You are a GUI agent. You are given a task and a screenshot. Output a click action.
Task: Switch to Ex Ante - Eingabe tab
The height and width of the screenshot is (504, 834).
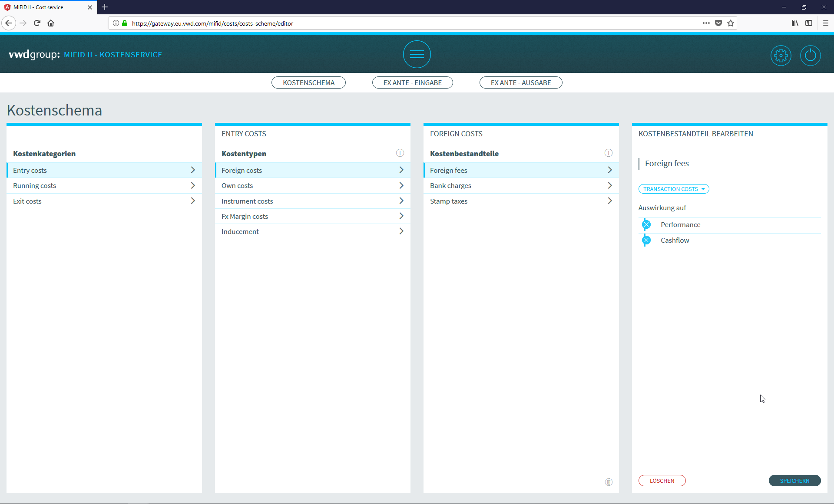tap(412, 82)
